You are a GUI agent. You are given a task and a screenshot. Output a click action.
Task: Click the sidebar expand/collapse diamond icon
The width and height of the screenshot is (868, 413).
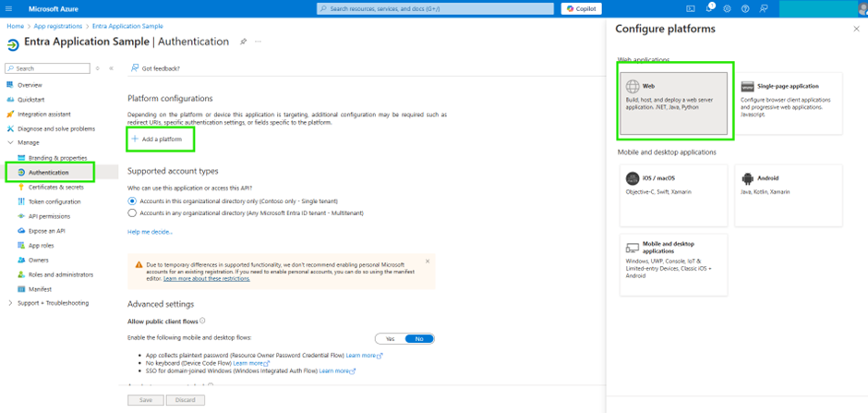pyautogui.click(x=98, y=68)
